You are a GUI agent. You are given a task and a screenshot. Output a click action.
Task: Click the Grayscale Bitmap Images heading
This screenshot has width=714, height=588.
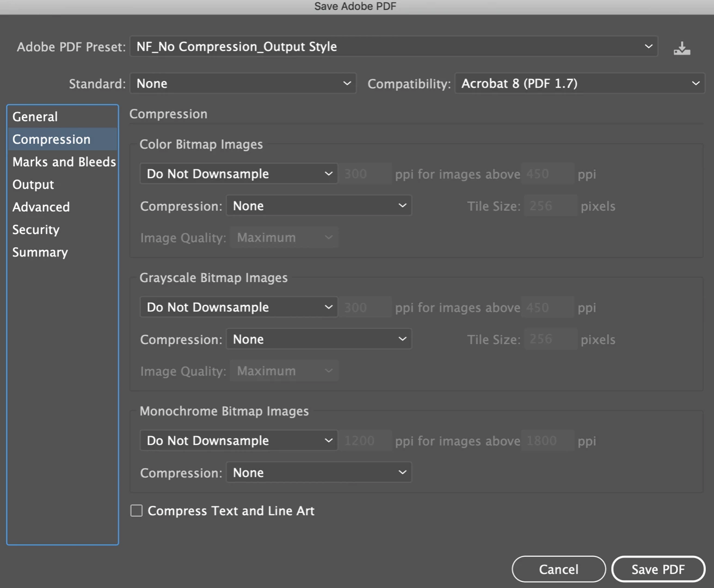[x=213, y=278]
